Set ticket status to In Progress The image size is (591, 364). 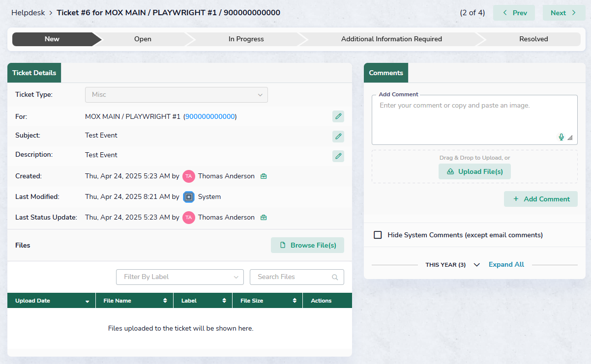click(x=246, y=39)
